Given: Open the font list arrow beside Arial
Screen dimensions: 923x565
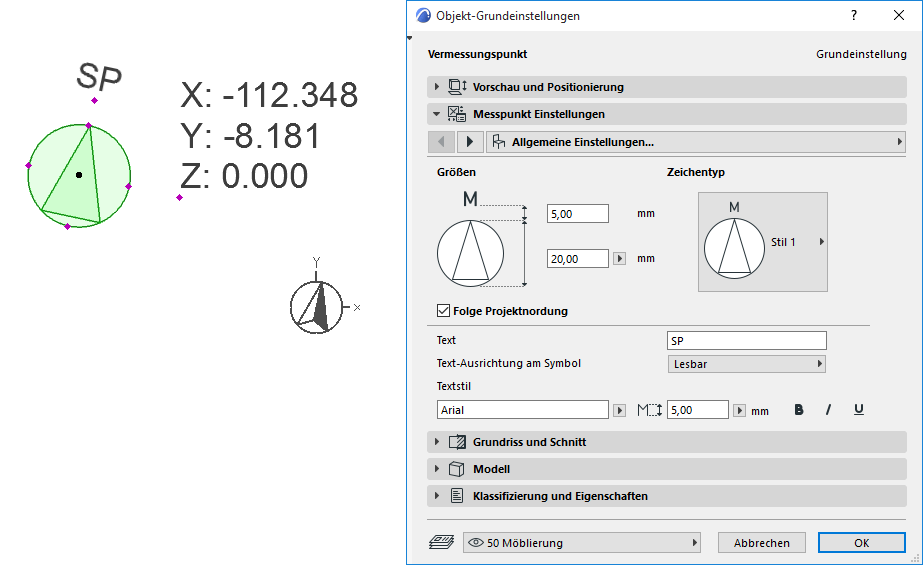Looking at the screenshot, I should coord(619,410).
